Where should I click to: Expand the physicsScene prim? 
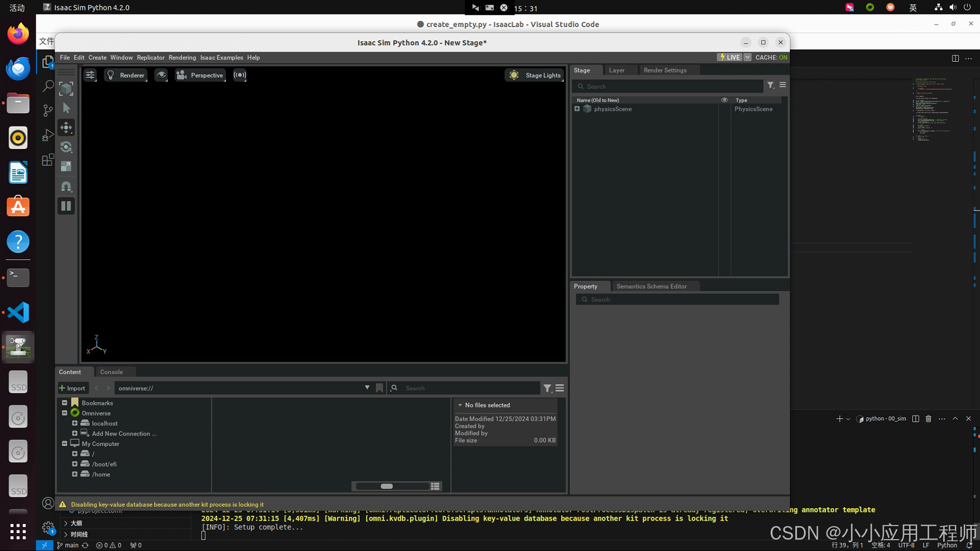pyautogui.click(x=577, y=109)
